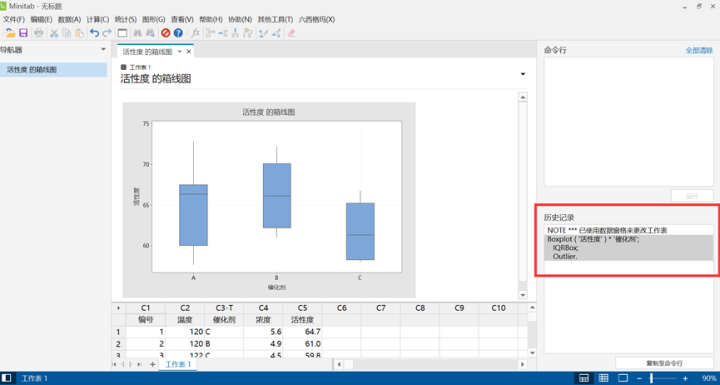
Task: Click the 运行 button
Action: tap(692, 196)
